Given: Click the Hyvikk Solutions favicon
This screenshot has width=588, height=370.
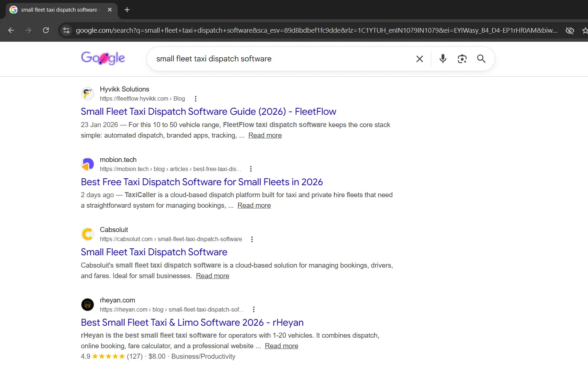Looking at the screenshot, I should (x=88, y=94).
